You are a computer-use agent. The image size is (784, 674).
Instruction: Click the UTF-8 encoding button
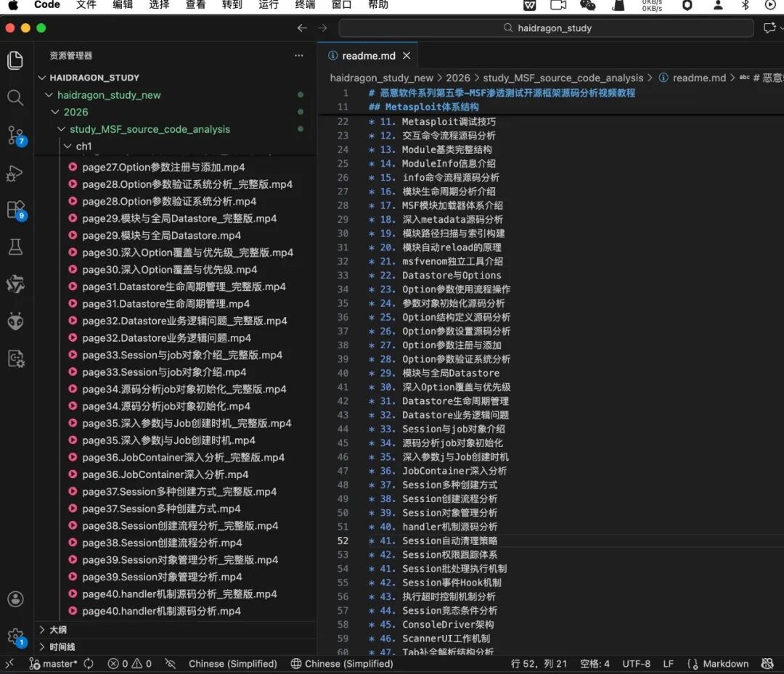coord(636,664)
